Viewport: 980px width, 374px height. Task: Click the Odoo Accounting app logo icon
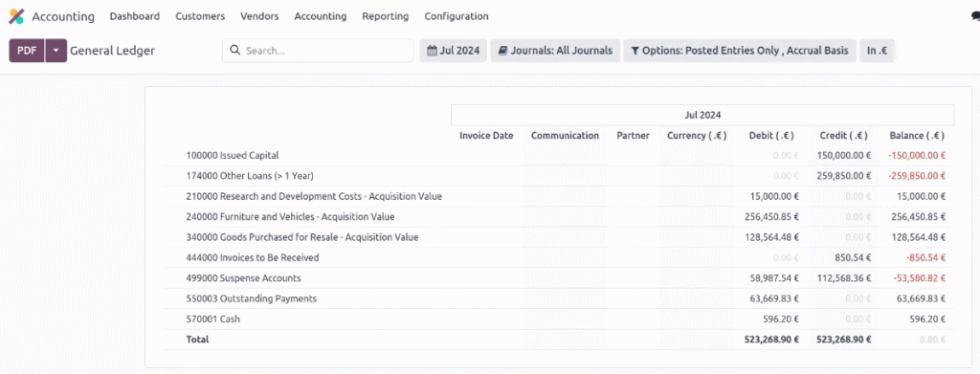[x=16, y=17]
